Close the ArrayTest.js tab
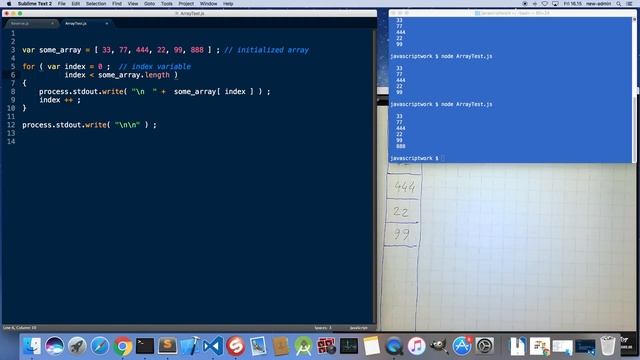 click(107, 23)
